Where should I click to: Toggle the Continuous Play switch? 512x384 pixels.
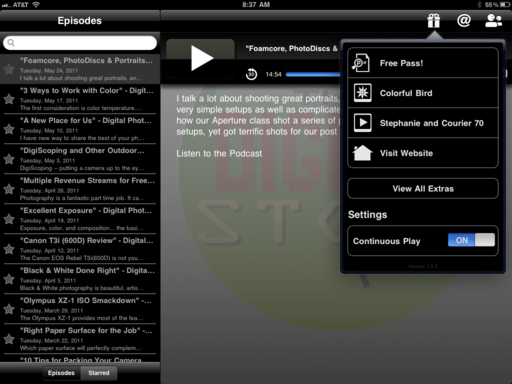pos(471,240)
